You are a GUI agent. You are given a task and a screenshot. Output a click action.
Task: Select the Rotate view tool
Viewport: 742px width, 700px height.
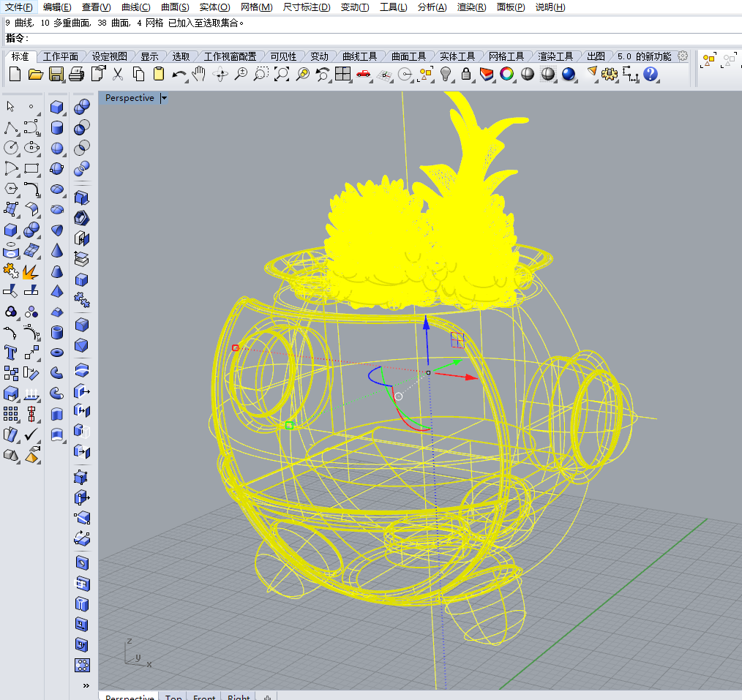pos(220,75)
